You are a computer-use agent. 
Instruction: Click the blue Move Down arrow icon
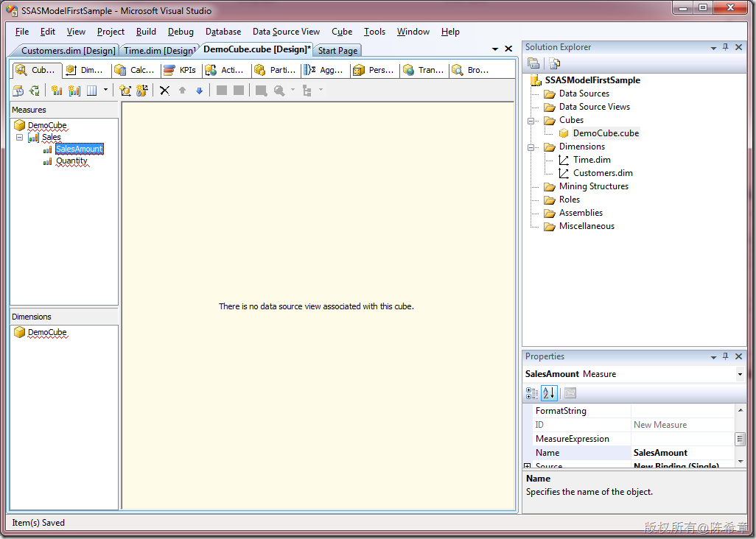(200, 91)
